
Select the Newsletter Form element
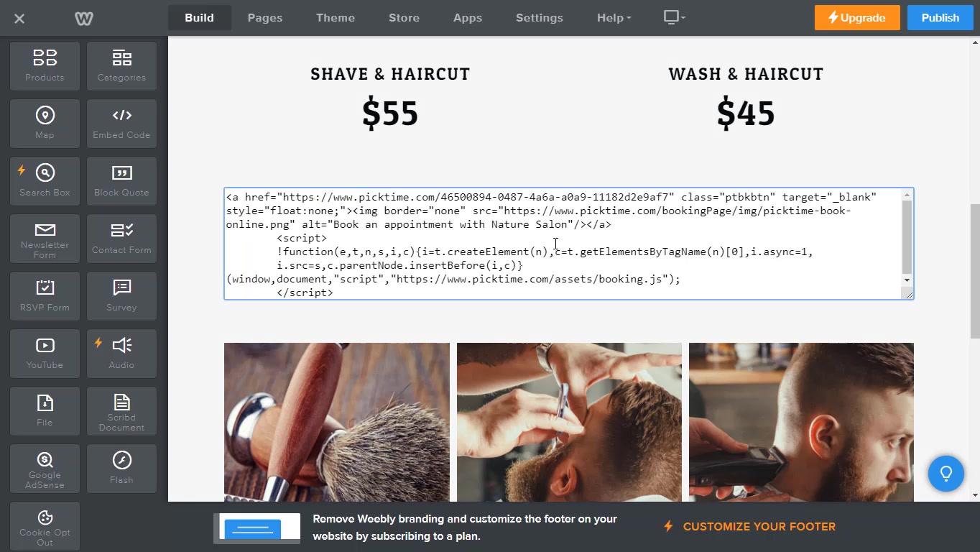45,239
